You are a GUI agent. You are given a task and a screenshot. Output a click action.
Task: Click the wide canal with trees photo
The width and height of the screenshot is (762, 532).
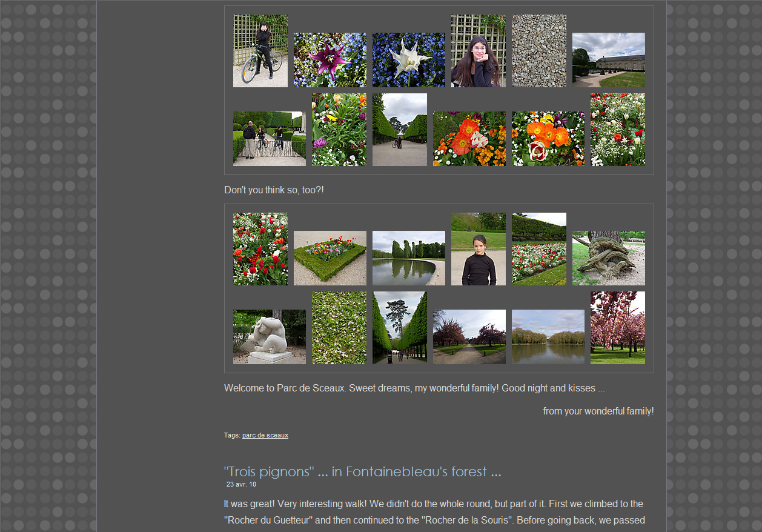[548, 337]
